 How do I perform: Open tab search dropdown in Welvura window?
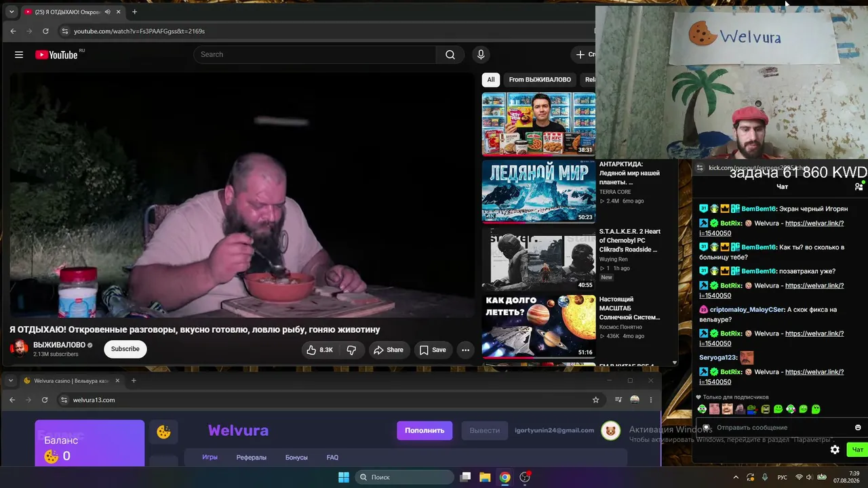click(11, 381)
